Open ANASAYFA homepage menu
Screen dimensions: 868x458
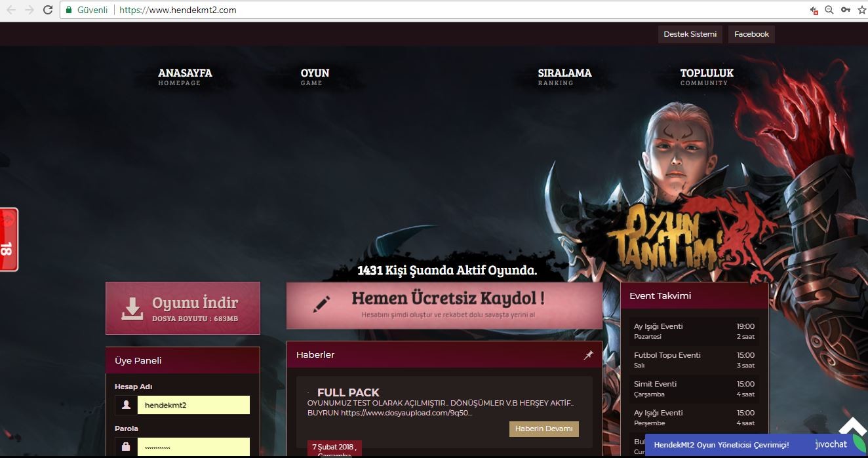click(185, 77)
